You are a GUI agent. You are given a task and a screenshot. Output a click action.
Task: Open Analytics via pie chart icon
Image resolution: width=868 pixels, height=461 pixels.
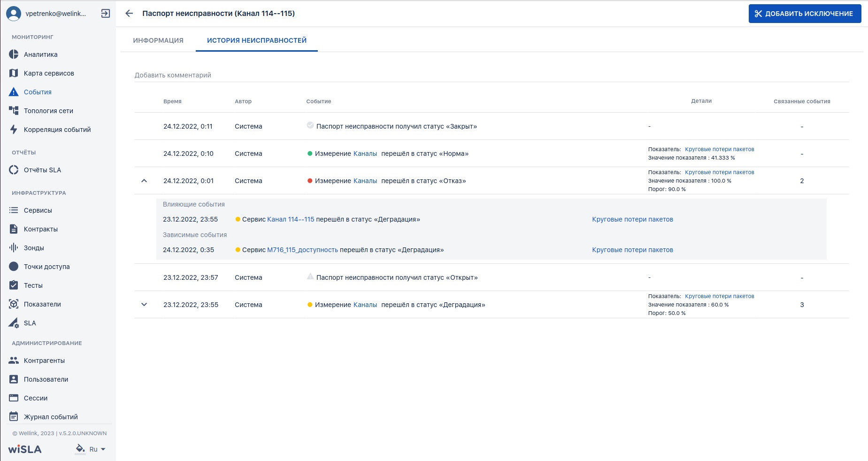click(x=14, y=54)
